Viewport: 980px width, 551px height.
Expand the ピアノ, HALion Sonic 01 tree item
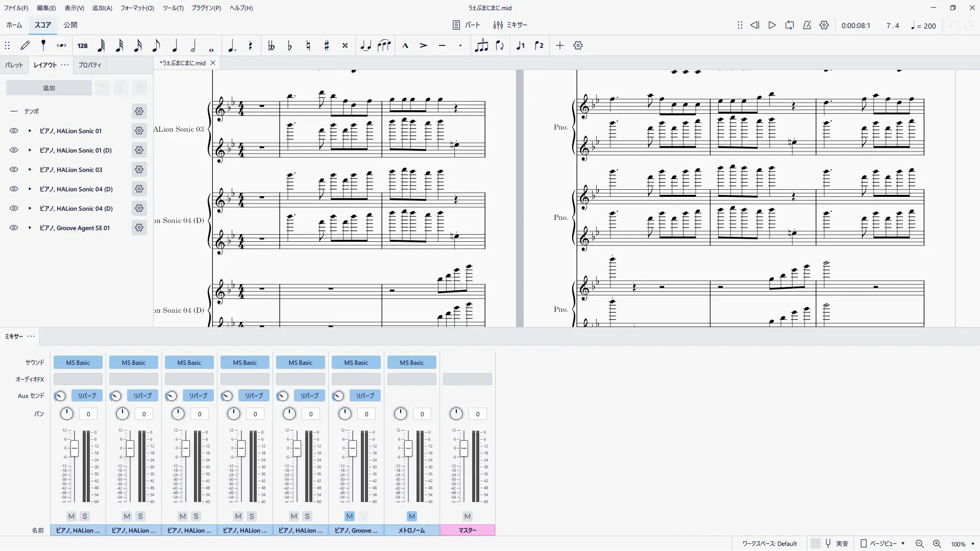30,131
